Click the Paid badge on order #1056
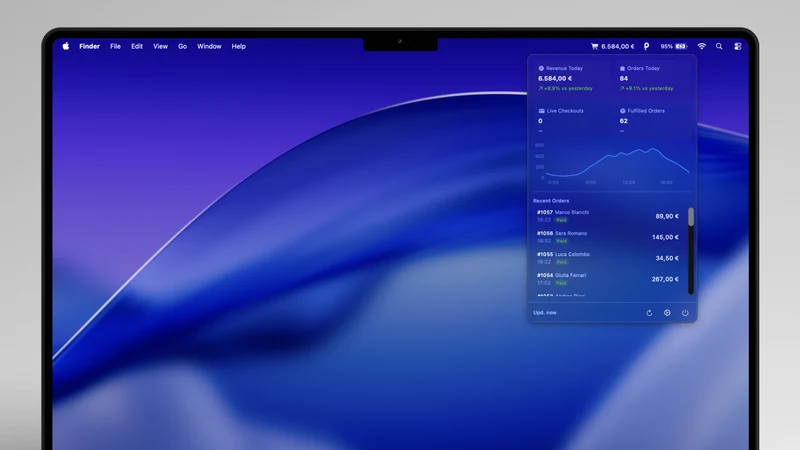The height and width of the screenshot is (450, 800). click(561, 241)
